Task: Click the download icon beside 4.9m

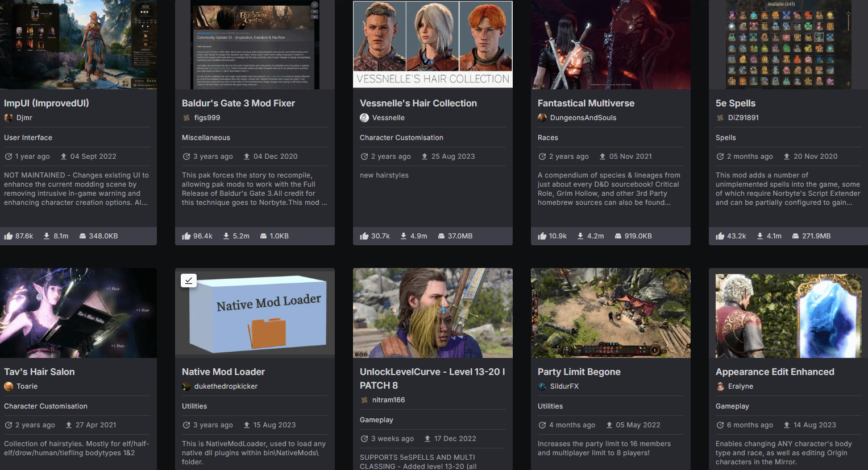Action: click(404, 236)
